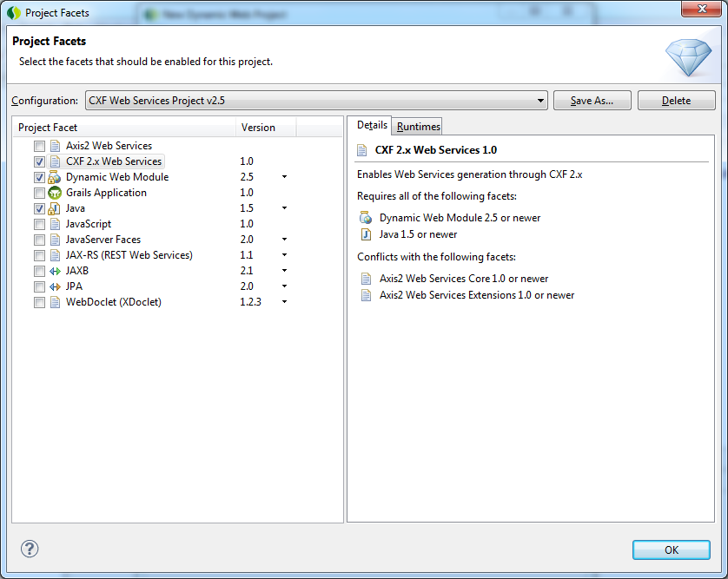Click the JPA arrows icon
728x579 pixels.
coord(55,286)
